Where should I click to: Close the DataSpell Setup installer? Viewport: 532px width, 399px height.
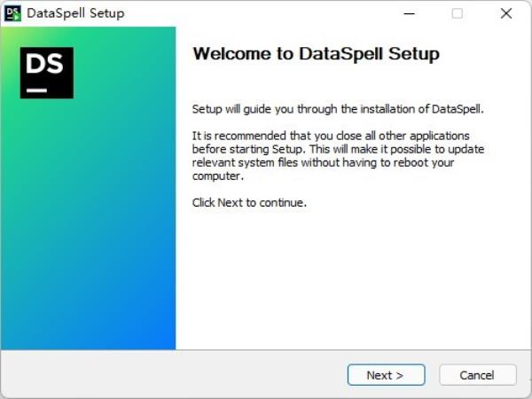pos(506,13)
